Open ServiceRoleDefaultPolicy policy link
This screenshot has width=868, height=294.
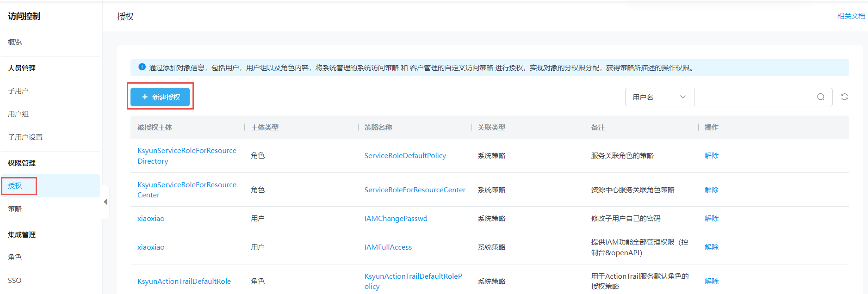(405, 156)
